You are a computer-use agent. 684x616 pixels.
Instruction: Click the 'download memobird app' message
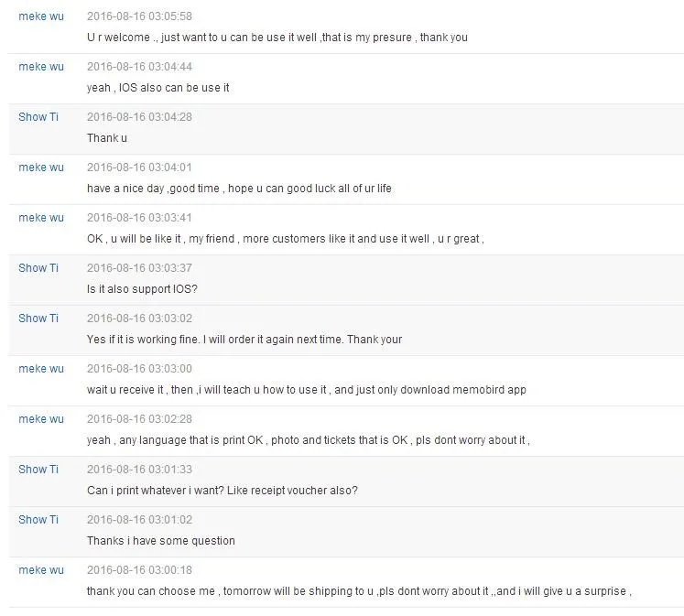click(x=306, y=390)
